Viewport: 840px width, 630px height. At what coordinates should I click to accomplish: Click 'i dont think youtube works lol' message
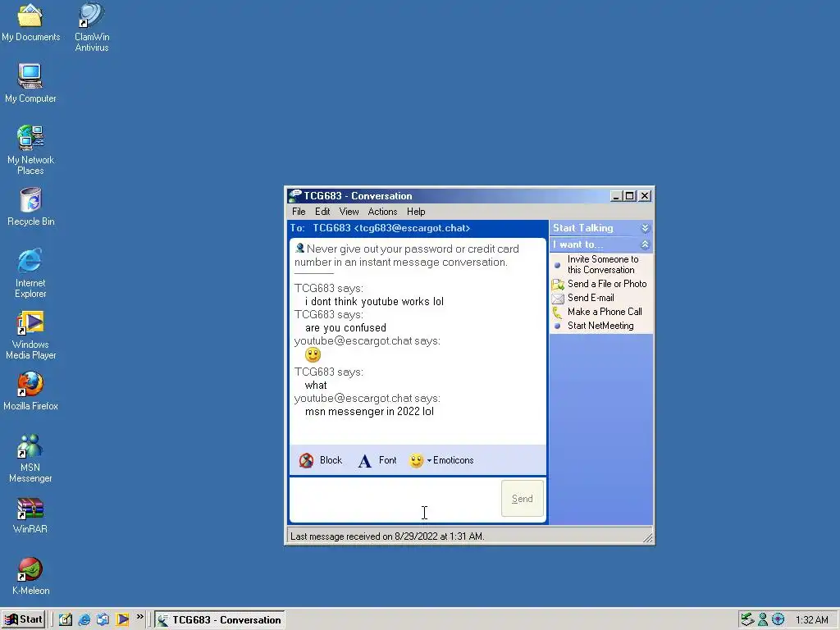pos(374,302)
